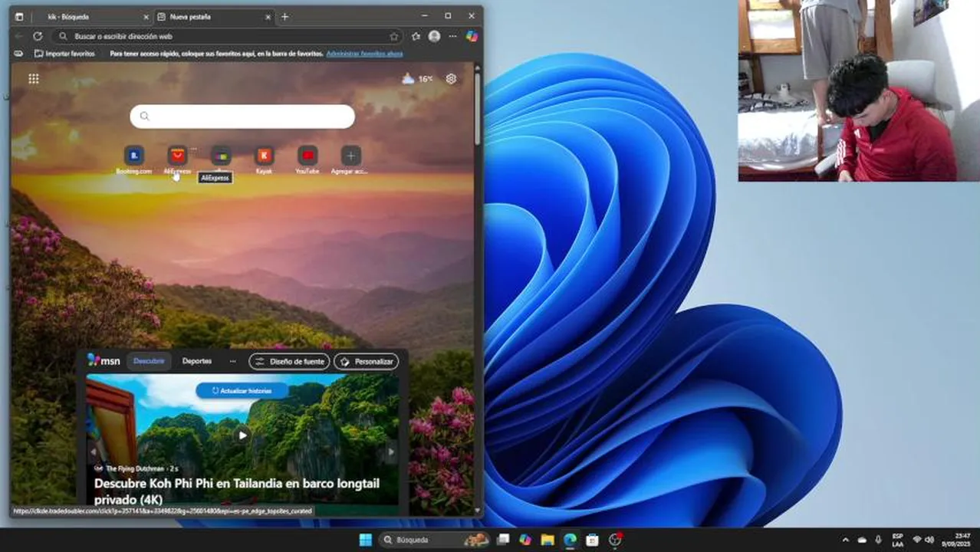Screen dimensions: 980x552
Task: Open "Descubre Koh Phi Phi en Tailandia" headline
Action: [x=237, y=491]
